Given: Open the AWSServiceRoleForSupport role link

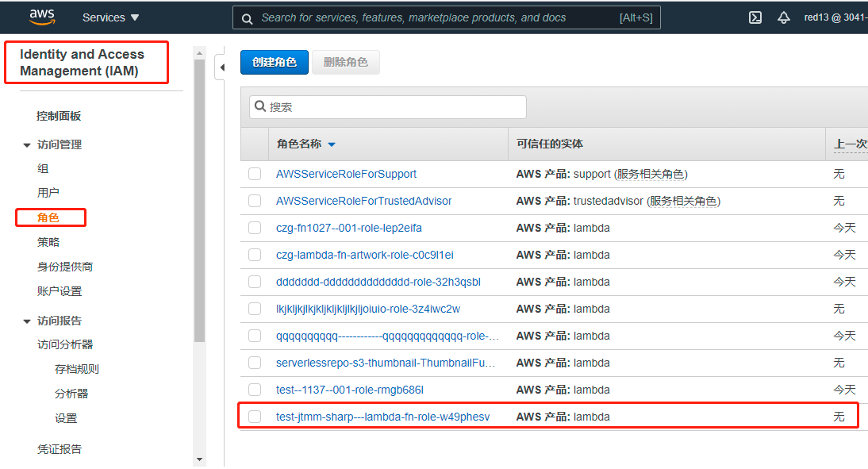Looking at the screenshot, I should [346, 174].
